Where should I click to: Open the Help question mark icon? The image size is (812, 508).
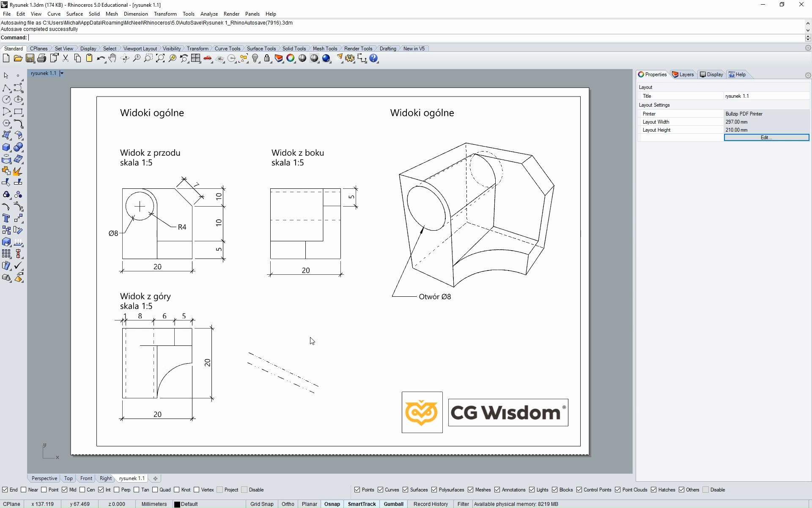[x=374, y=58]
